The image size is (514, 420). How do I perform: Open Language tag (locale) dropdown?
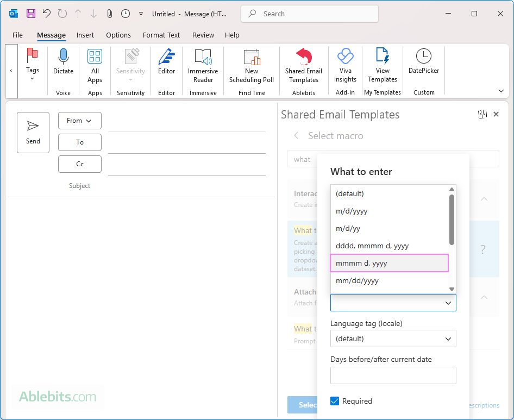[x=393, y=338]
